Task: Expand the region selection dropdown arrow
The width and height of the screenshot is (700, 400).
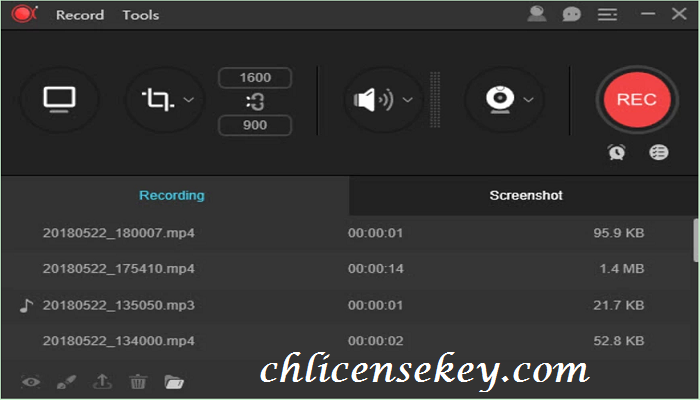Action: pyautogui.click(x=189, y=100)
